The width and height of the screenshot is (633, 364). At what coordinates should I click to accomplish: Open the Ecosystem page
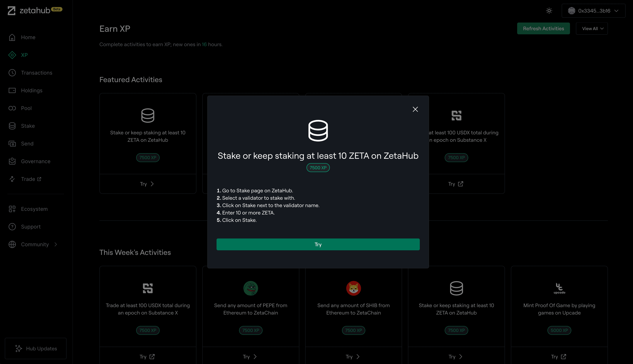point(34,209)
